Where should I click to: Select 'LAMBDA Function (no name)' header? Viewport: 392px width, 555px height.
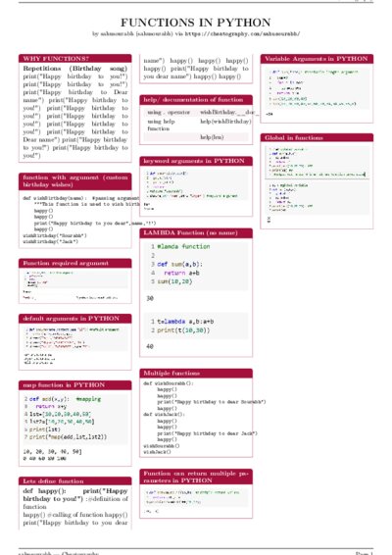pos(196,233)
